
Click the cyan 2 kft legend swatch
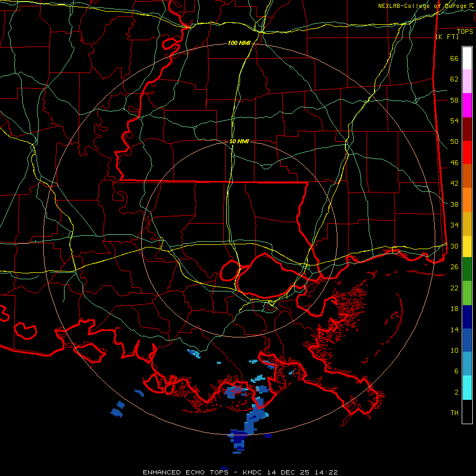[467, 388]
